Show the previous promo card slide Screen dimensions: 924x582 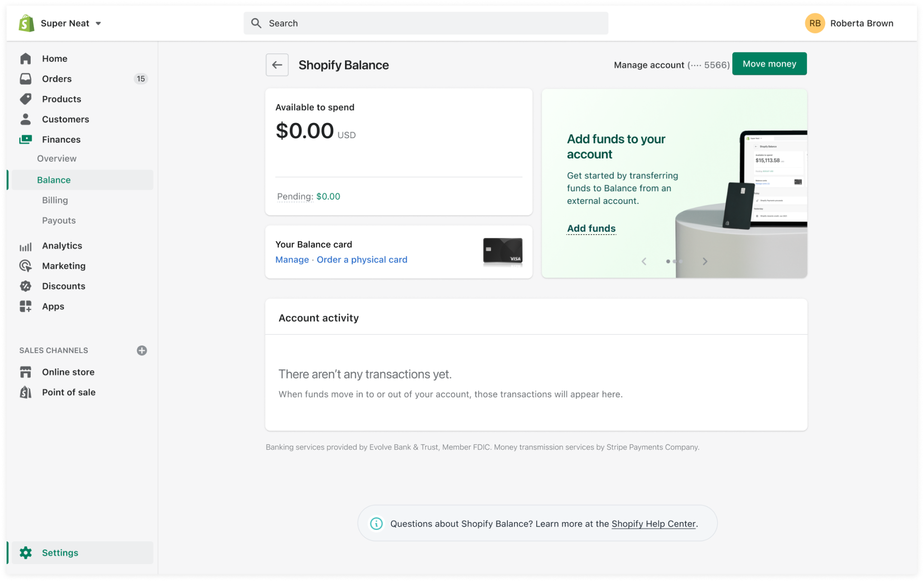pyautogui.click(x=644, y=261)
